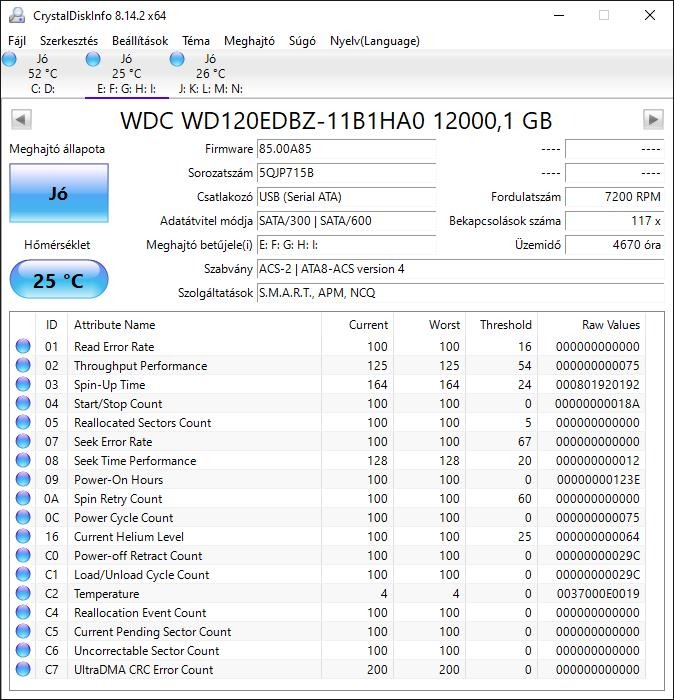Select the UltraDMA CRC Error Count name
The width and height of the screenshot is (674, 700).
click(x=143, y=669)
